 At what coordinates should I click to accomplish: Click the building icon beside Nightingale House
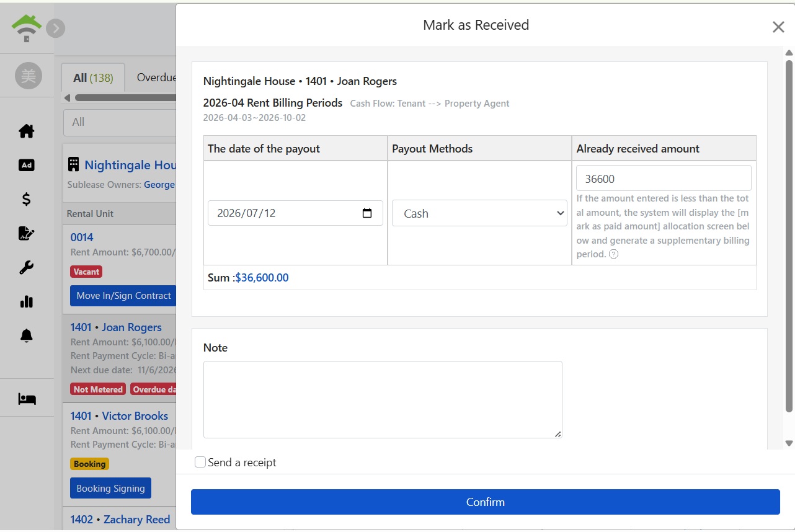[x=73, y=164]
